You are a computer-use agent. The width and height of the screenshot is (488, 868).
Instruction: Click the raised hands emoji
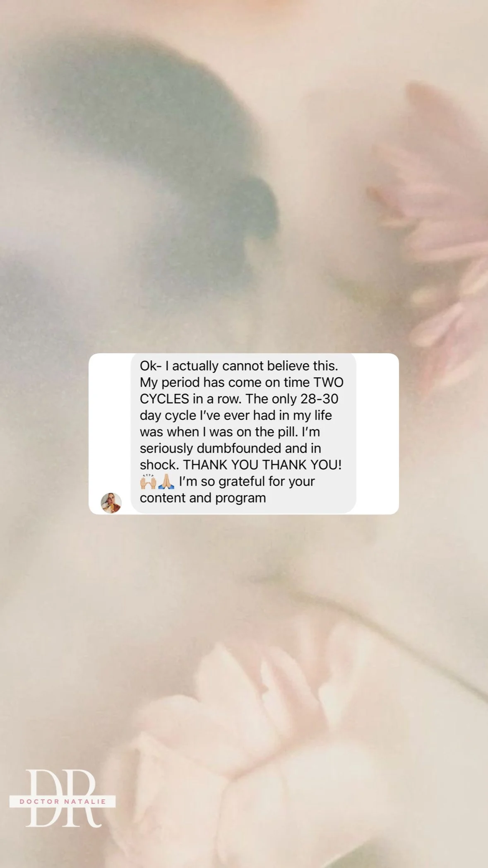[148, 482]
